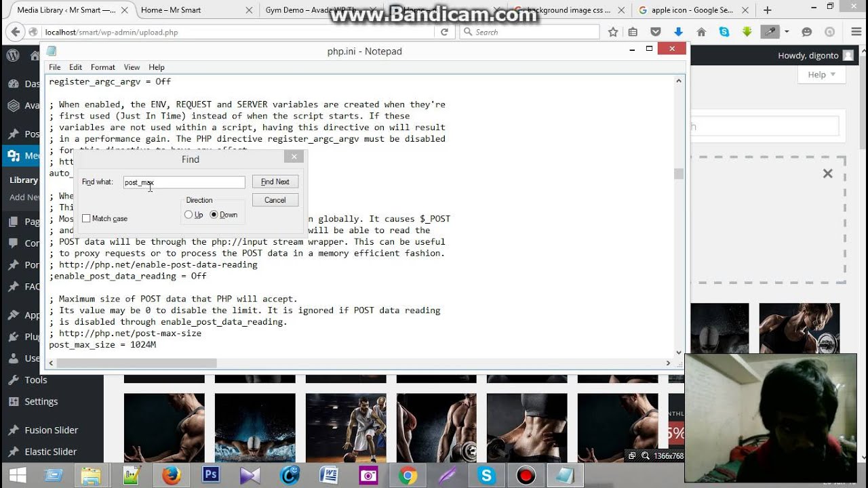Click Notepad vertical scrollbar up arrow
868x488 pixels.
click(678, 81)
